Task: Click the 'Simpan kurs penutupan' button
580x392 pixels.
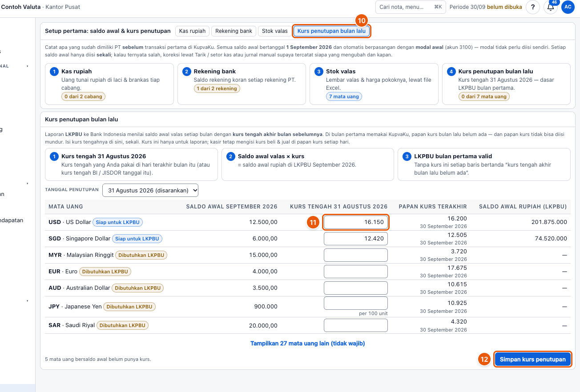Action: pyautogui.click(x=533, y=360)
